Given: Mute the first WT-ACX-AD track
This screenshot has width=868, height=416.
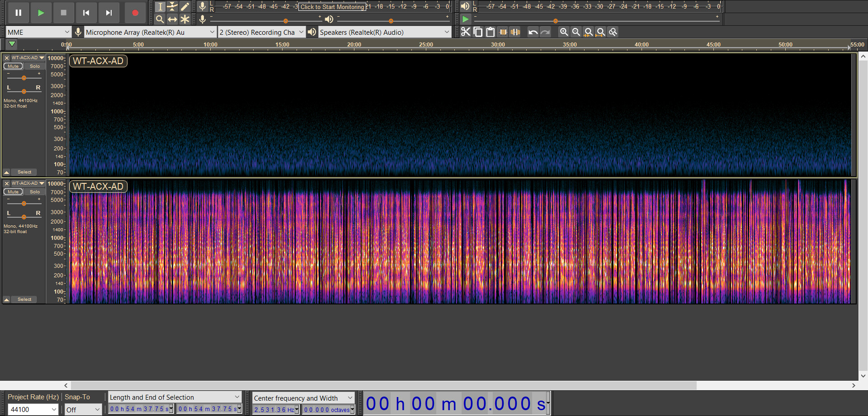Looking at the screenshot, I should [x=13, y=66].
